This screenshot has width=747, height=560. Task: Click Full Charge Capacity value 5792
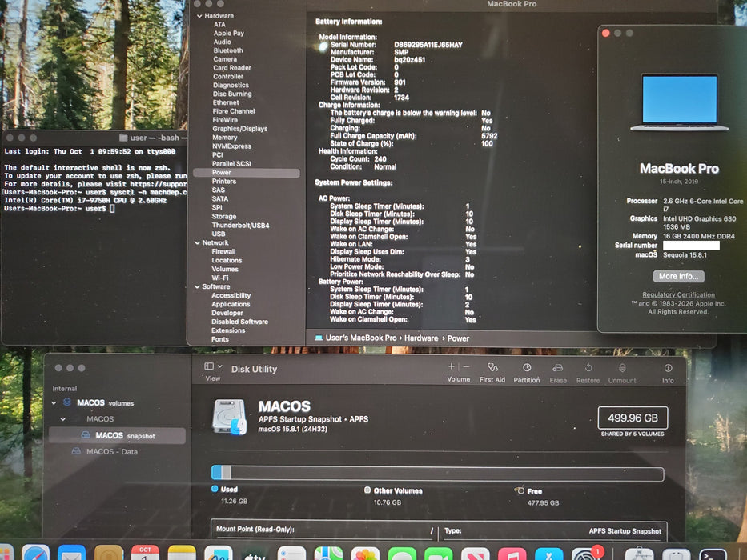click(x=489, y=136)
